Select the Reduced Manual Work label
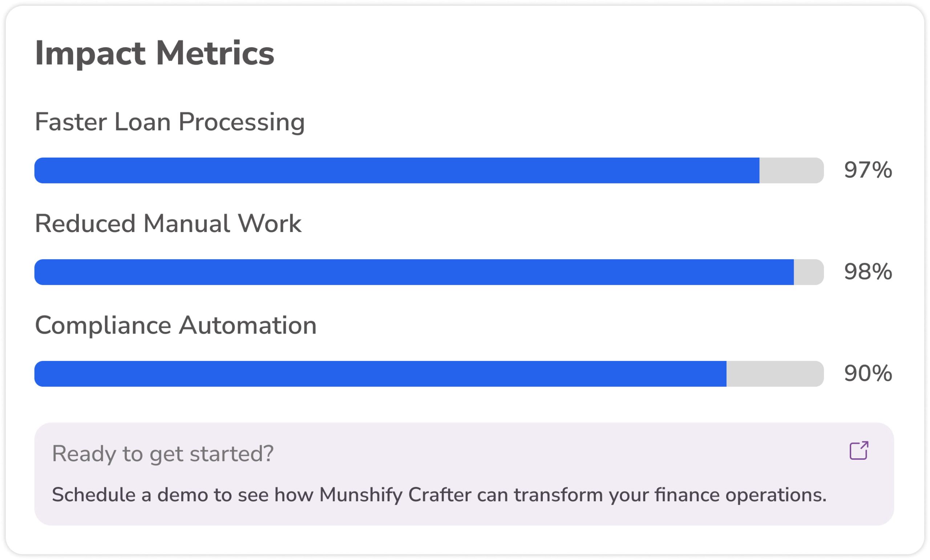Viewport: 930px width, 560px height. (x=168, y=224)
